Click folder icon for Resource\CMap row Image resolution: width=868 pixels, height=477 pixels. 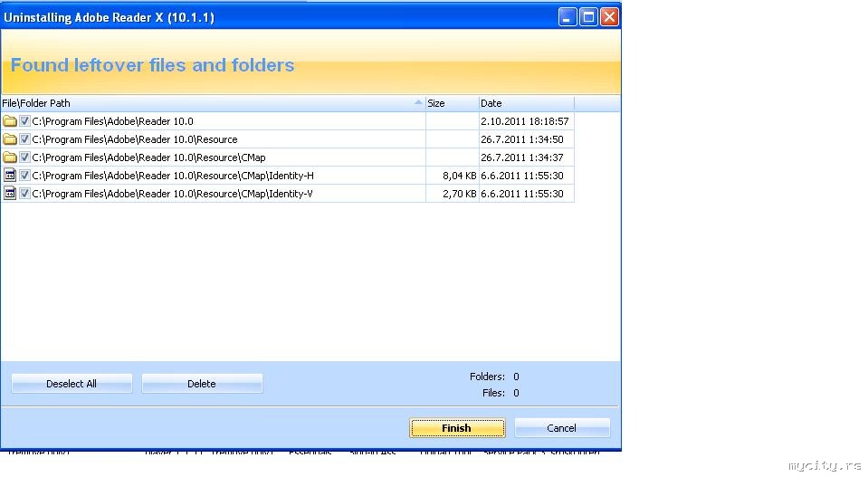(x=9, y=157)
